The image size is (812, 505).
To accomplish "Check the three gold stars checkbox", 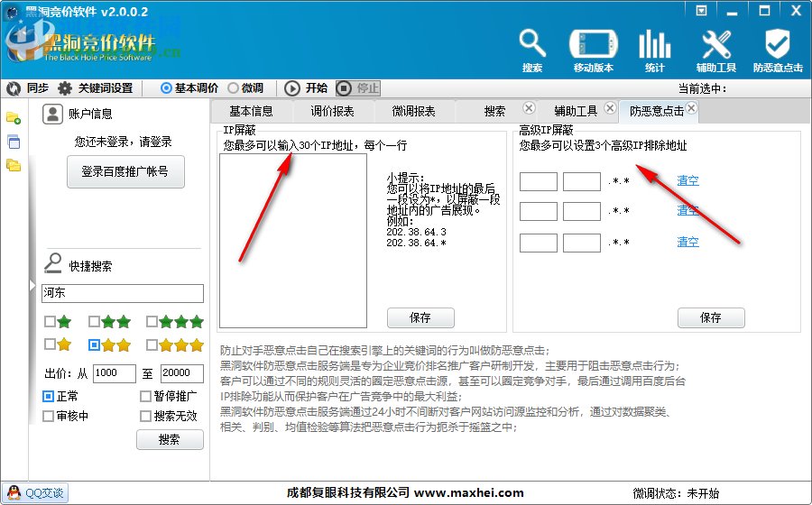I will [x=152, y=344].
